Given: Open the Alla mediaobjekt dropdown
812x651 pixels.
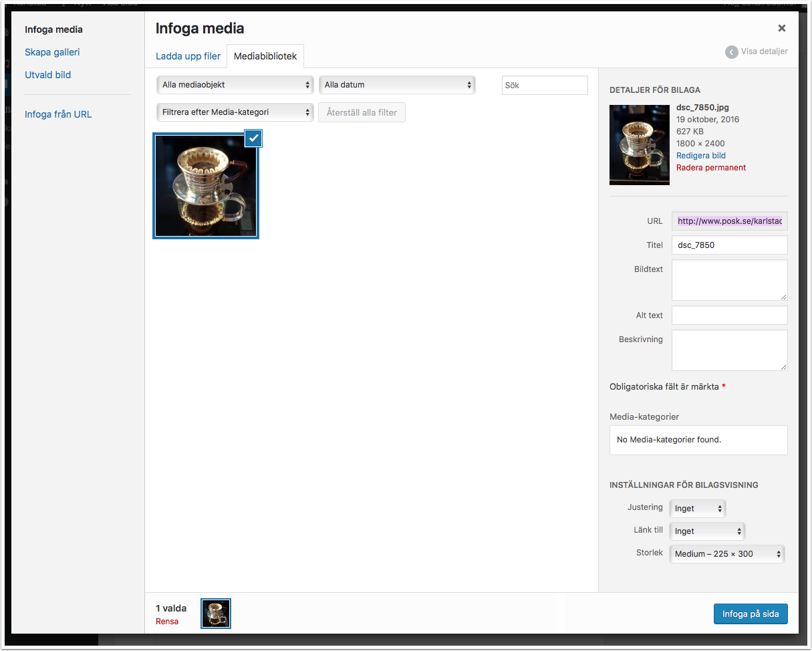Looking at the screenshot, I should tap(235, 85).
